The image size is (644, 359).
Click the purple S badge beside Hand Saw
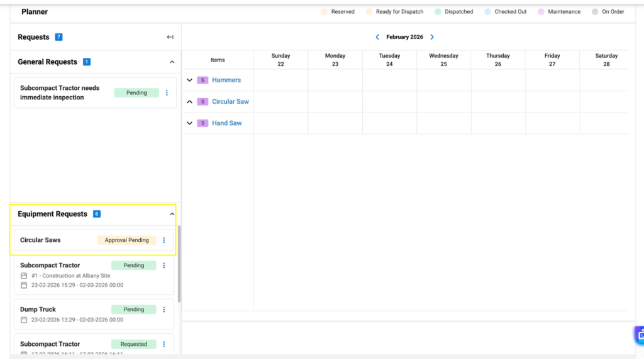click(x=203, y=123)
